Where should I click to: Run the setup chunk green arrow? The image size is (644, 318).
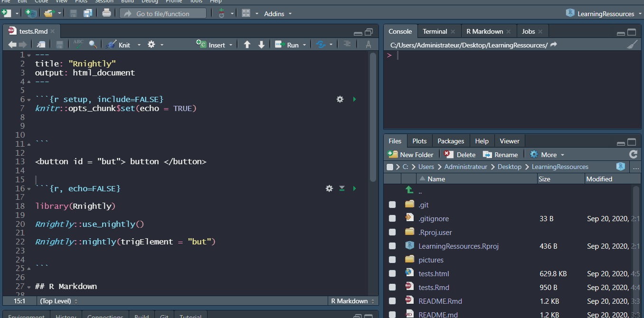coord(354,99)
